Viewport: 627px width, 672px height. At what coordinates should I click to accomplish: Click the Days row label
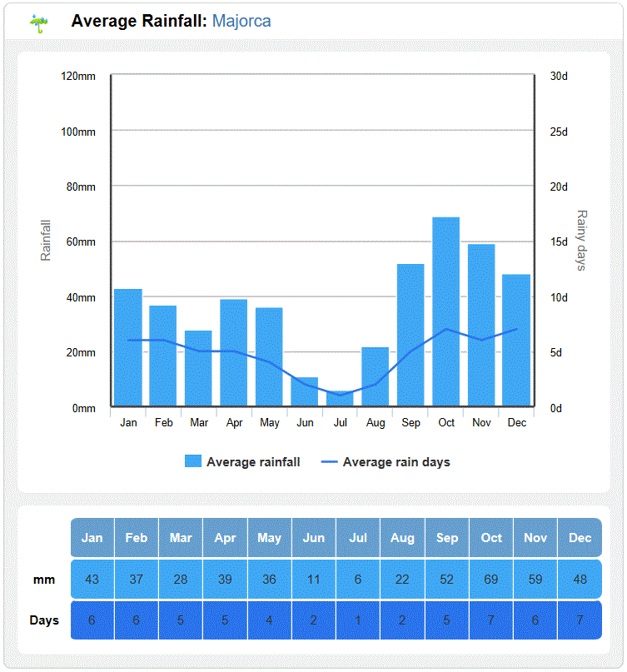point(44,620)
